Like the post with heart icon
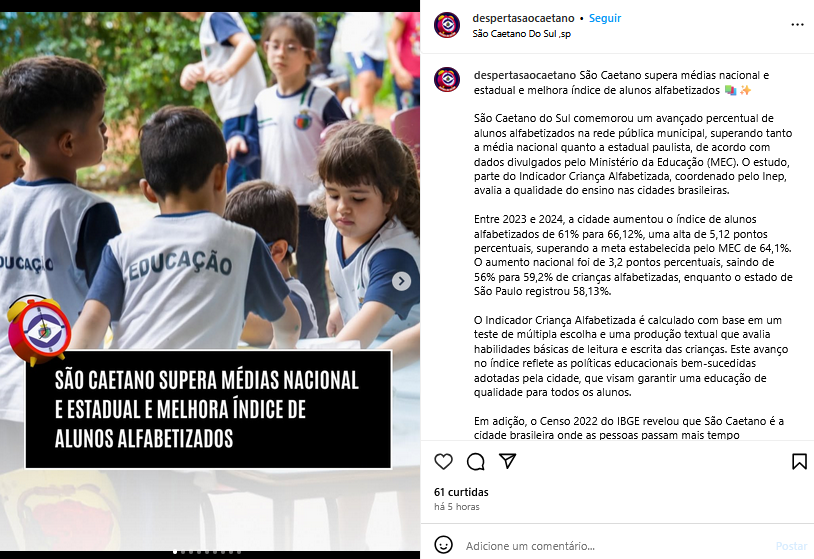This screenshot has width=814, height=559. 443,461
